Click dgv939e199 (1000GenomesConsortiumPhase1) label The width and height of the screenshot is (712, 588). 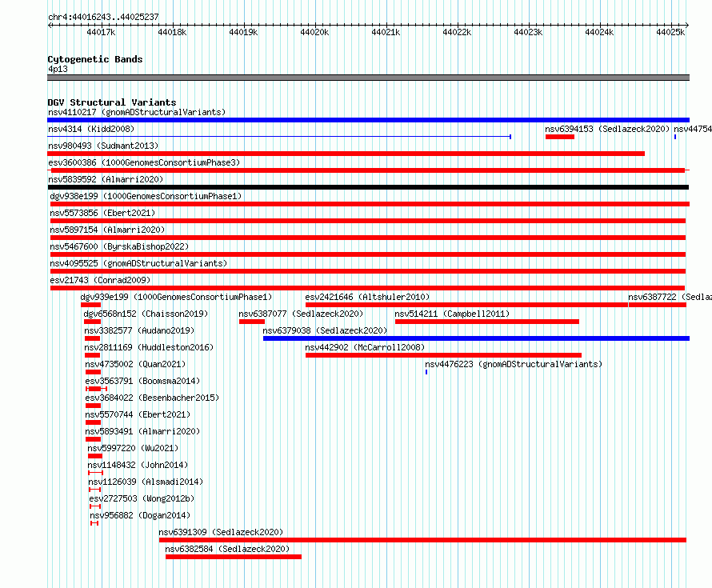(x=176, y=297)
